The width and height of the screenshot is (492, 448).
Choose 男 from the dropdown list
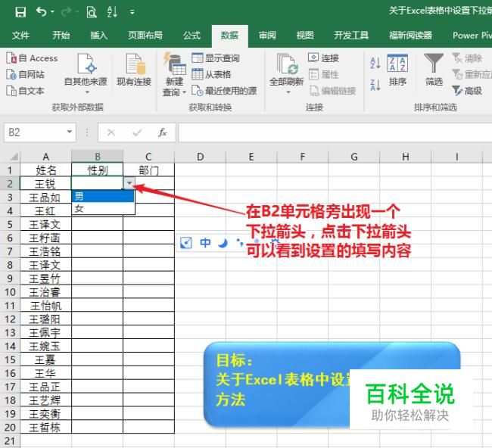coord(103,197)
